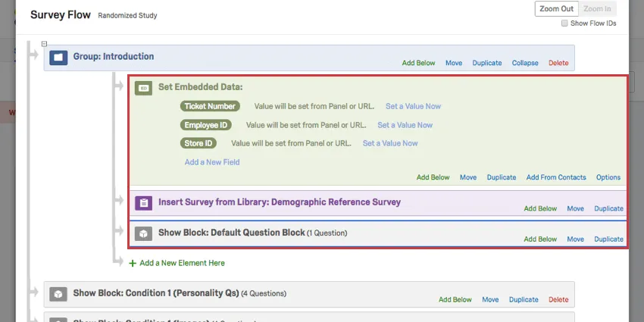Click the green plus icon to add element
644x322 pixels.
pyautogui.click(x=133, y=263)
